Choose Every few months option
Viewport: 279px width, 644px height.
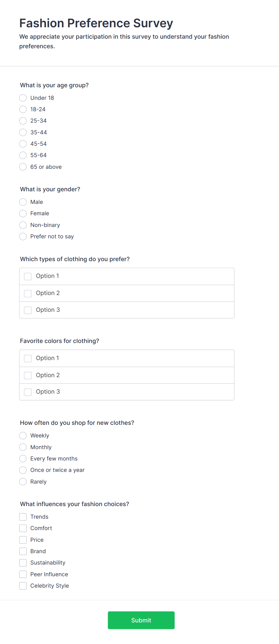pos(23,459)
